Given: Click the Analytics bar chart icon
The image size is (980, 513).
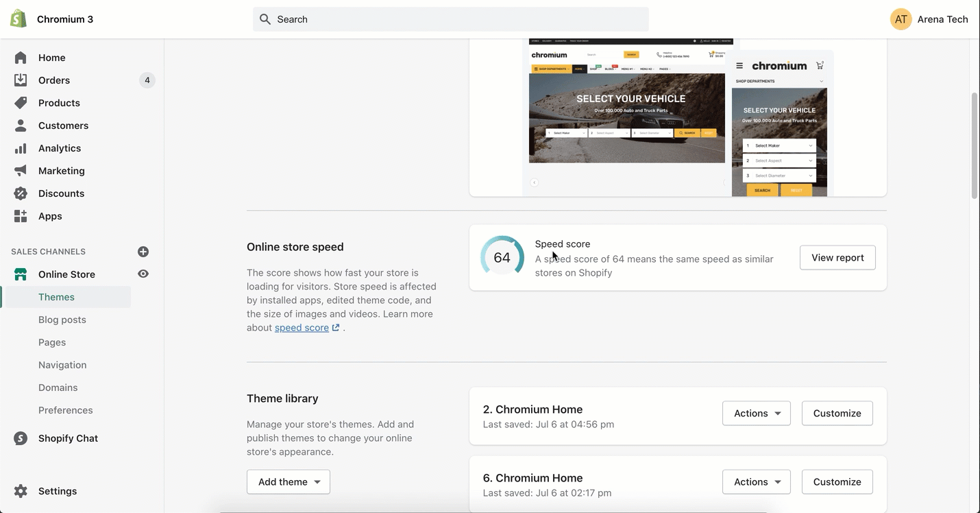Looking at the screenshot, I should click(21, 148).
